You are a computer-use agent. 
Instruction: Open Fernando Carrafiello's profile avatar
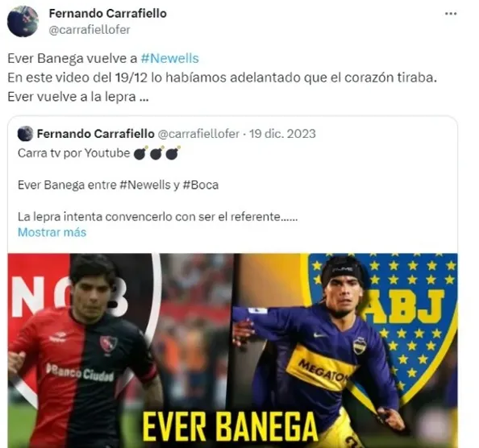(23, 22)
